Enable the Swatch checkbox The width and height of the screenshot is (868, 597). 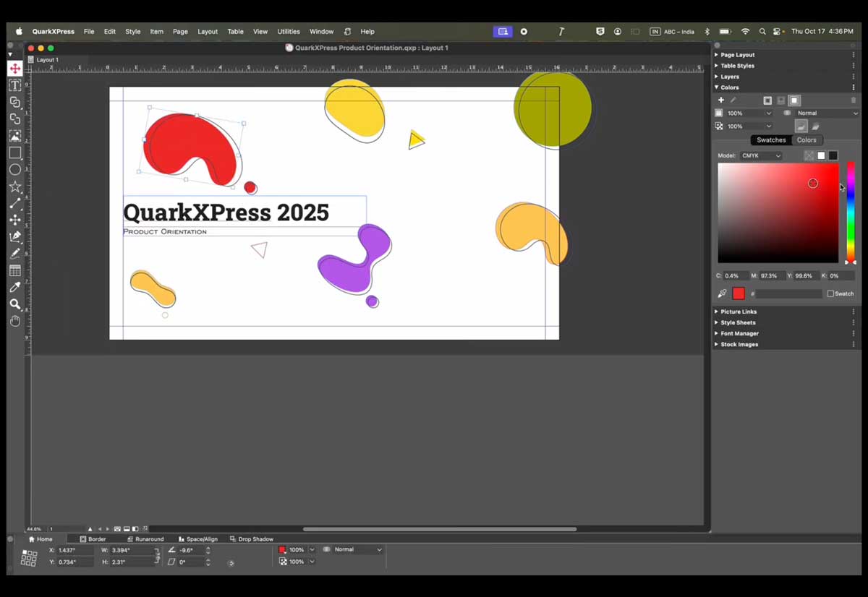[830, 293]
